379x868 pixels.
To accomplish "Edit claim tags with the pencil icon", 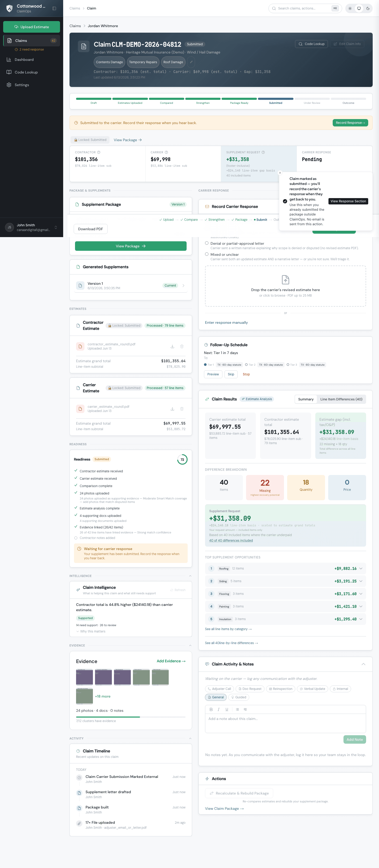I will point(191,62).
